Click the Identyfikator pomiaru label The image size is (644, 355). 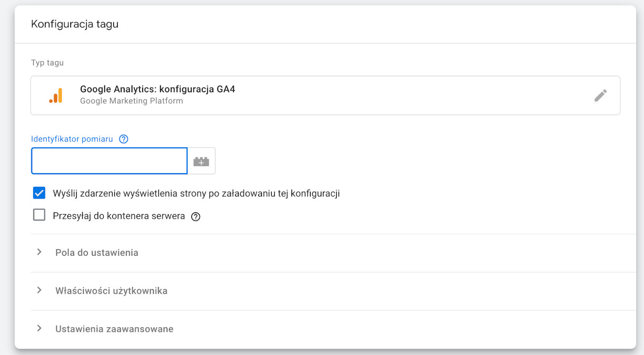pos(72,139)
